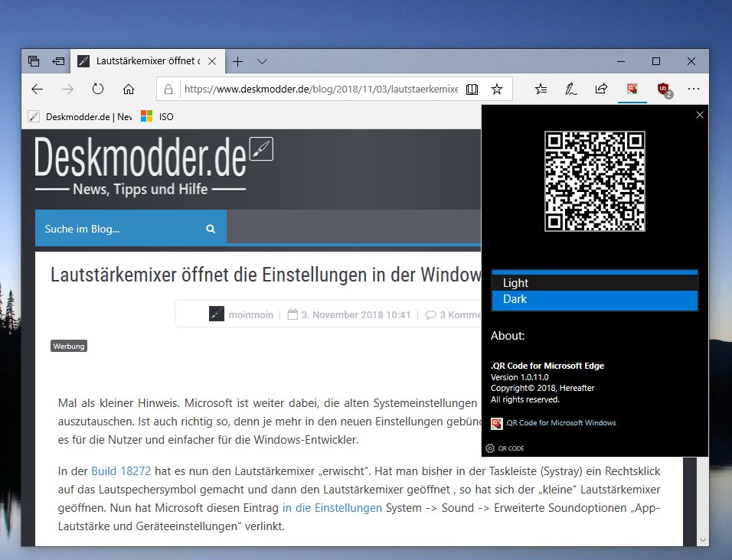Open the uBlock Origin extension

click(x=664, y=89)
